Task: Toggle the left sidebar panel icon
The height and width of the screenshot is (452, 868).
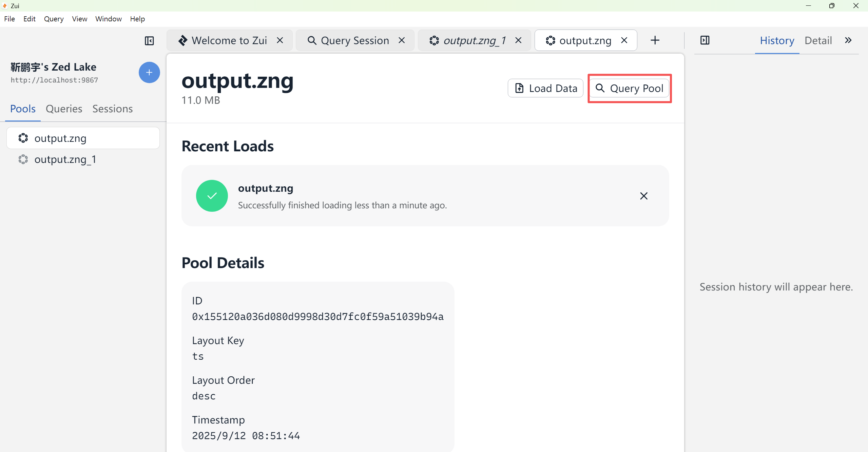Action: (149, 41)
